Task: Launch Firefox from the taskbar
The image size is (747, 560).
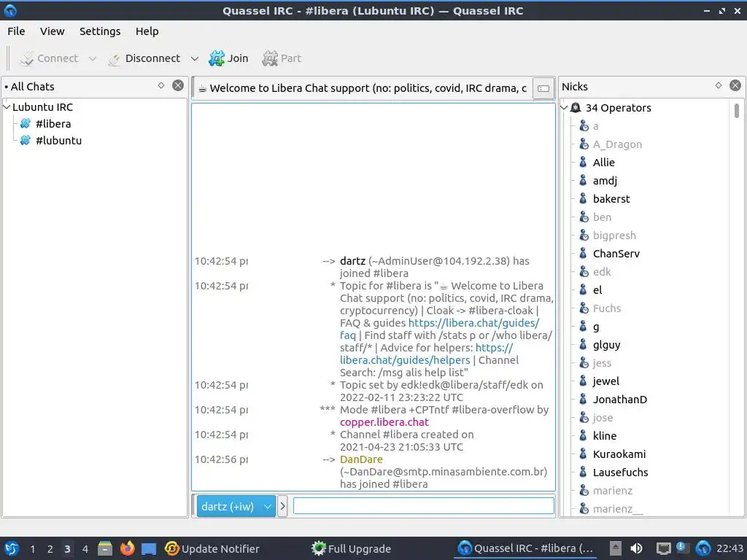Action: coord(127,548)
